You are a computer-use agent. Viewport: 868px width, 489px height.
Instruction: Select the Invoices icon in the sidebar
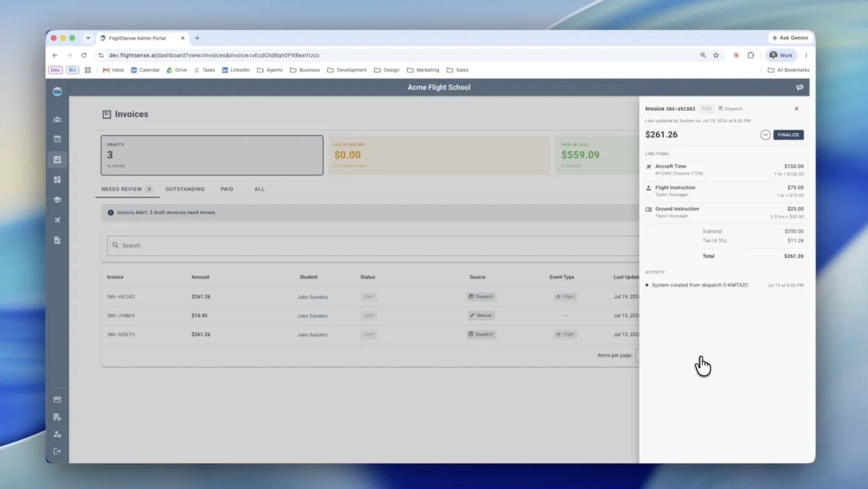57,160
